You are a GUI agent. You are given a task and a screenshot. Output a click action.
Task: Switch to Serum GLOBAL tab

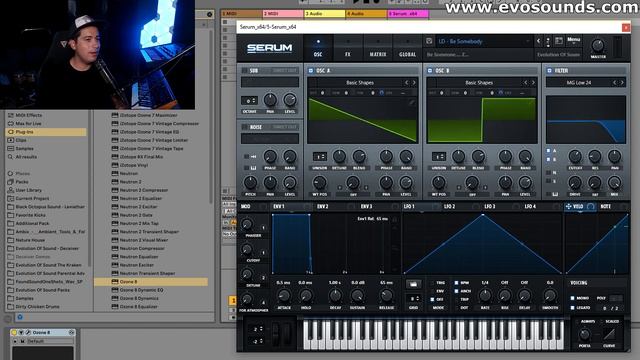point(407,48)
